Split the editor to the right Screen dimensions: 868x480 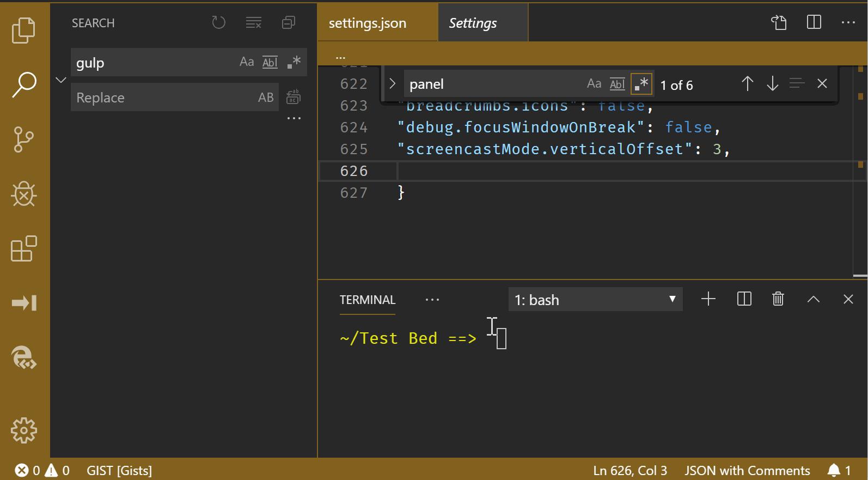[814, 22]
